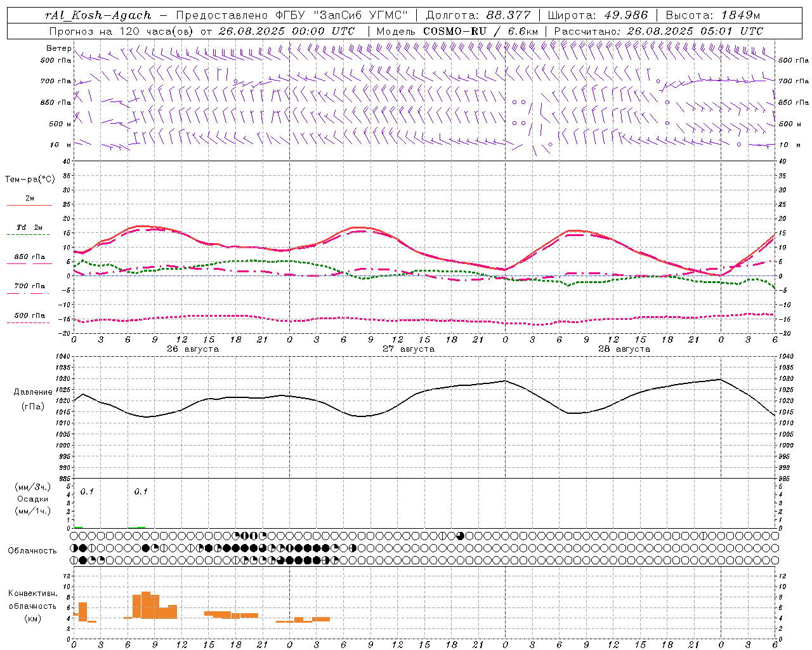Image resolution: width=812 pixels, height=650 pixels.
Task: Select the Конвективн. облачность label
Action: tap(32, 600)
